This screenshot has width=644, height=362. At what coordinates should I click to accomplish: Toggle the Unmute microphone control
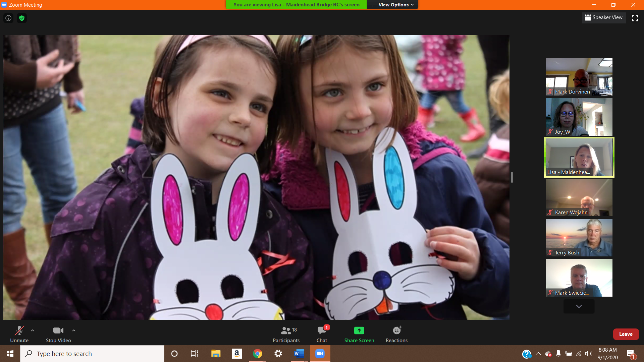pyautogui.click(x=19, y=334)
